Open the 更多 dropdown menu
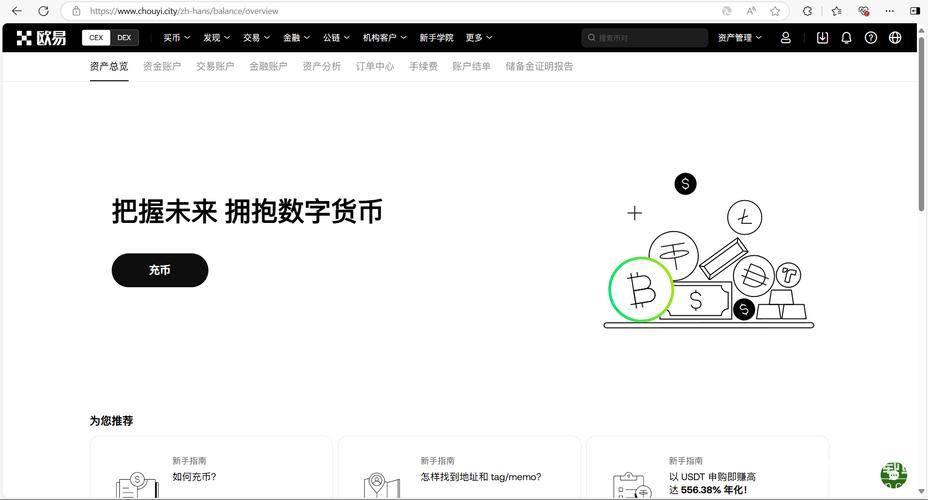928x500 pixels. 479,38
